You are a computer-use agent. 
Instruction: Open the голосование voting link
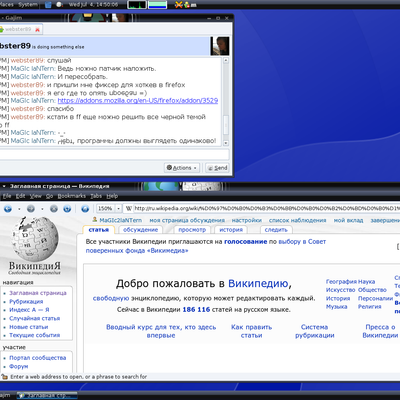pos(246,242)
